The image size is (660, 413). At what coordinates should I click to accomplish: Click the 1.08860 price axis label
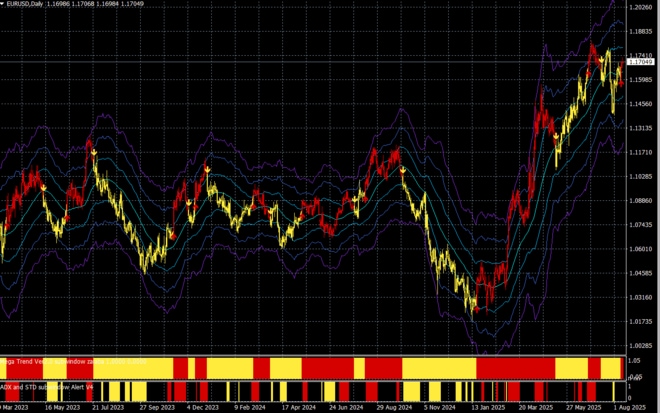pos(641,201)
